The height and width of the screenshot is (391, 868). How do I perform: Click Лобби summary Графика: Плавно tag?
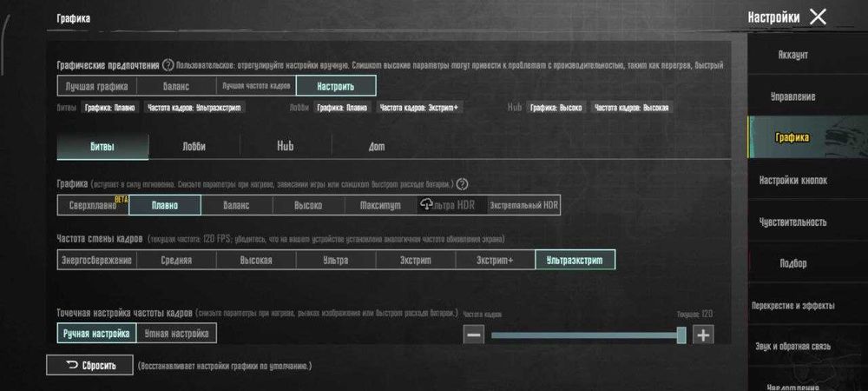coord(342,108)
